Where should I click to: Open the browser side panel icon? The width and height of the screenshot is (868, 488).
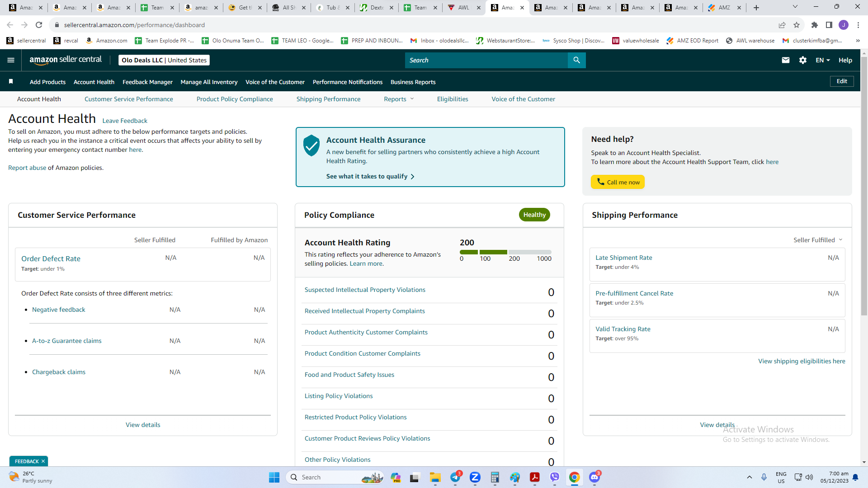829,25
